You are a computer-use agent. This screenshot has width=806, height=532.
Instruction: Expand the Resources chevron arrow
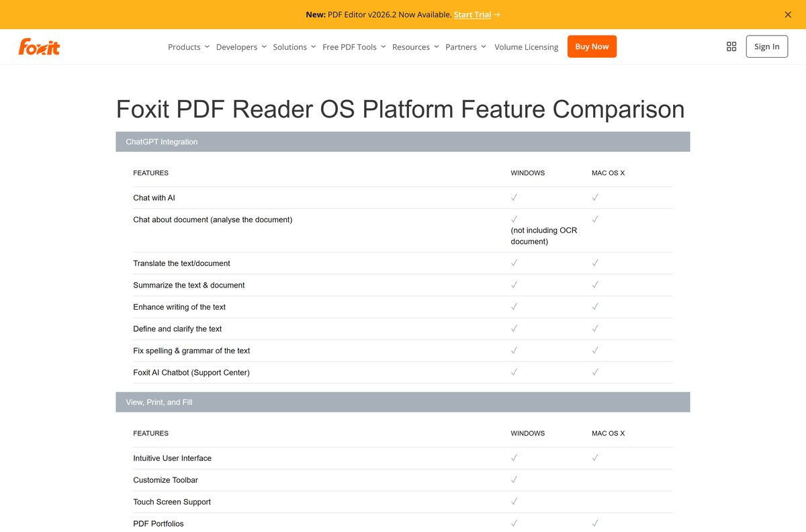point(437,47)
